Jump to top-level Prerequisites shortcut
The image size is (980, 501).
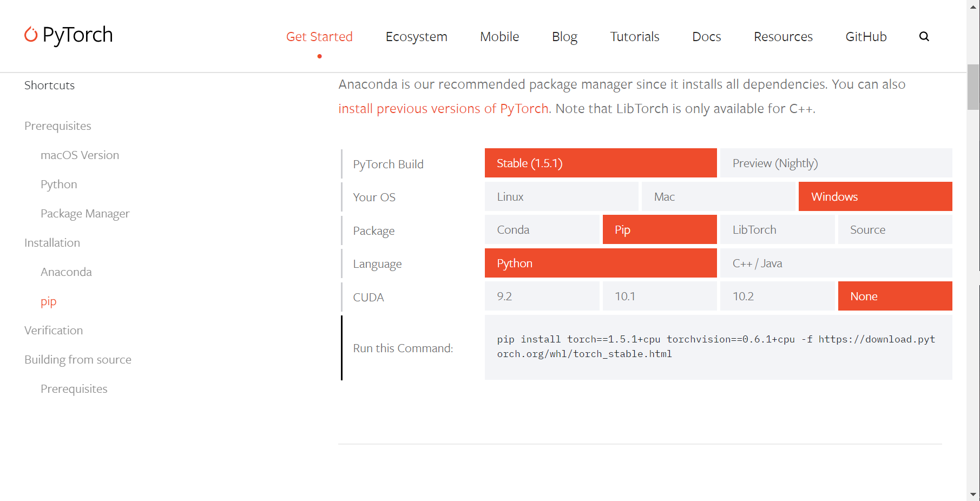[58, 126]
